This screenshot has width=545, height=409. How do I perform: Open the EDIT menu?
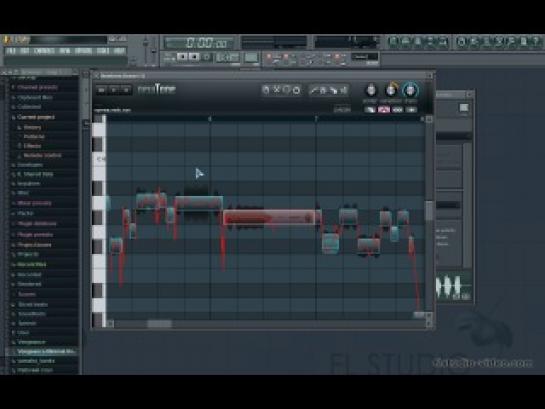(25, 51)
